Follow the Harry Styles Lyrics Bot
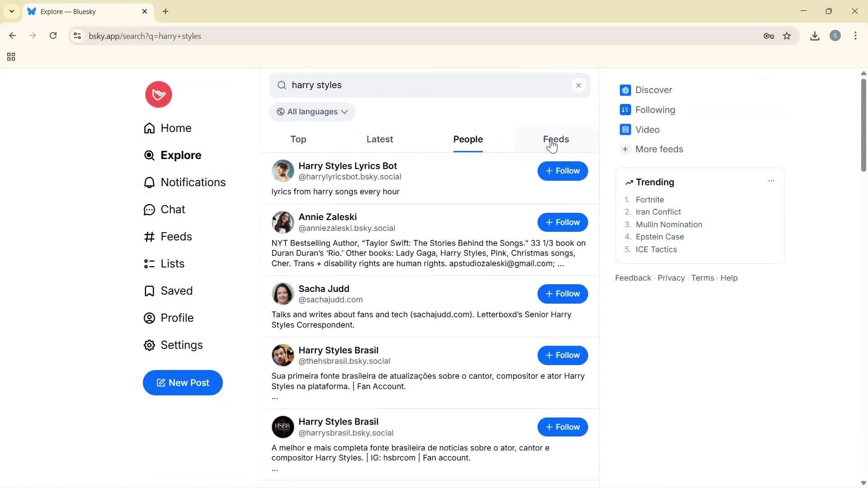868x488 pixels. click(562, 171)
